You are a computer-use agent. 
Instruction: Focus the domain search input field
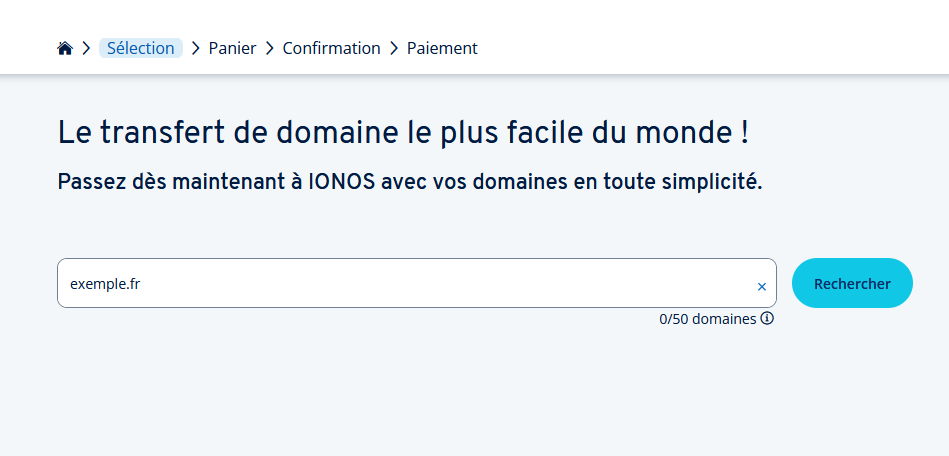[400, 284]
